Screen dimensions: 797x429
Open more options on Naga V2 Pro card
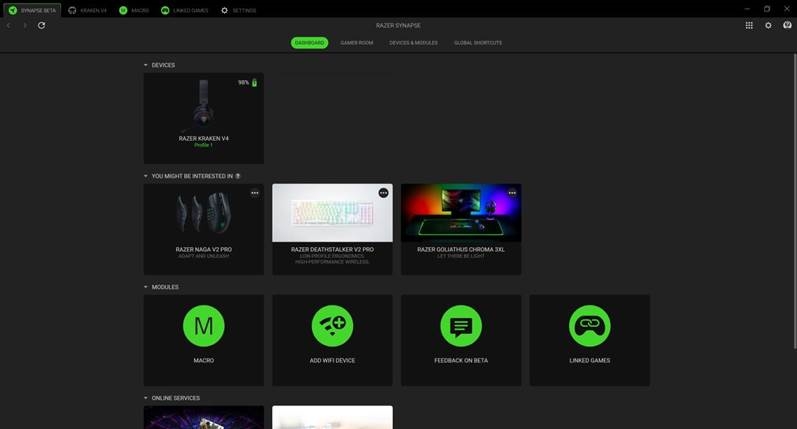(255, 193)
